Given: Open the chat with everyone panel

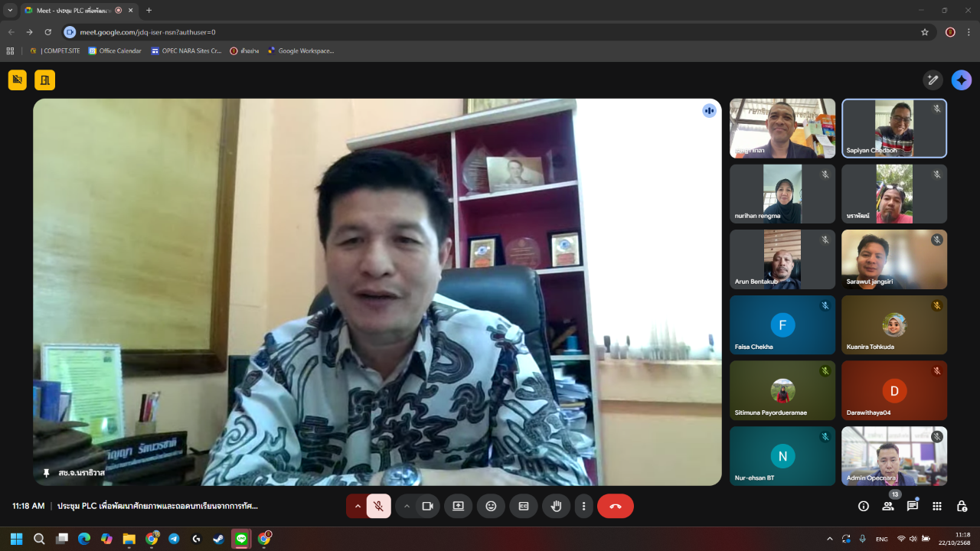Looking at the screenshot, I should (x=913, y=506).
